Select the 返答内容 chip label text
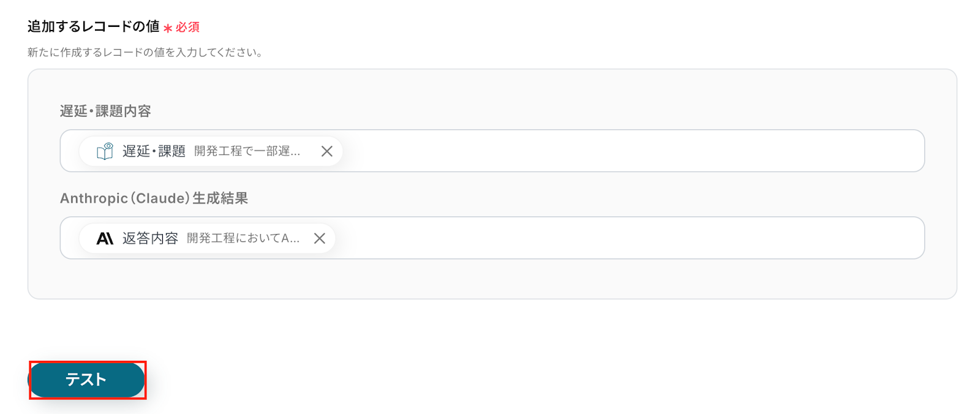Screen dimensions: 980x414 pos(150,238)
